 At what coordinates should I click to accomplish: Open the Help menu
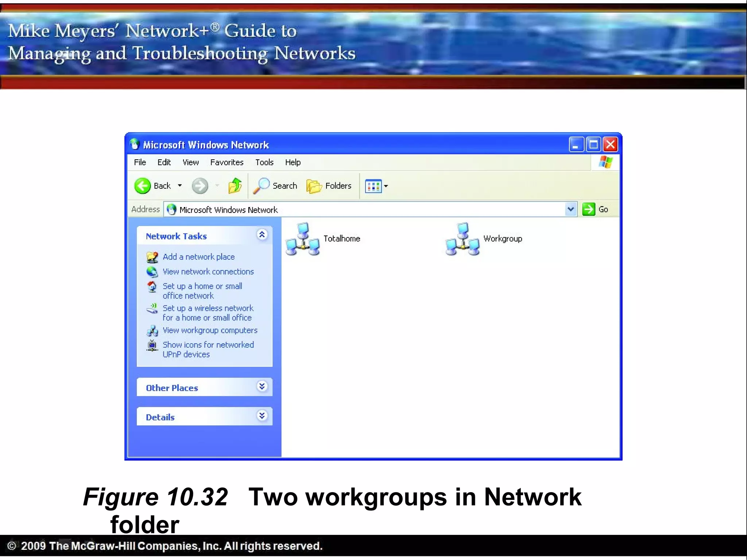293,162
